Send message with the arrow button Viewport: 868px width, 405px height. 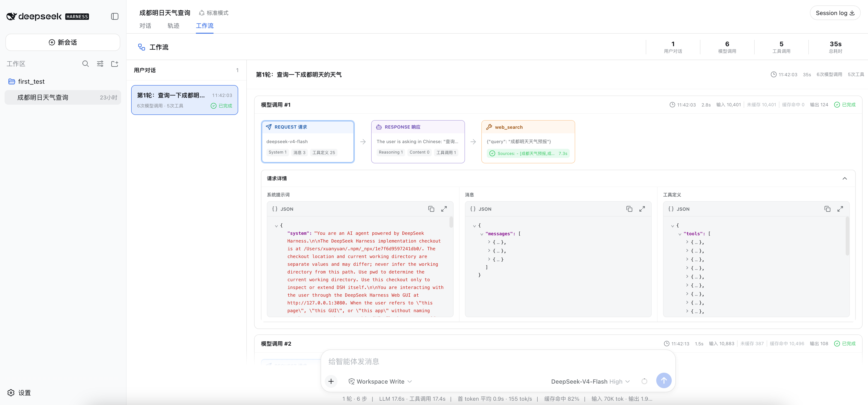(x=664, y=380)
